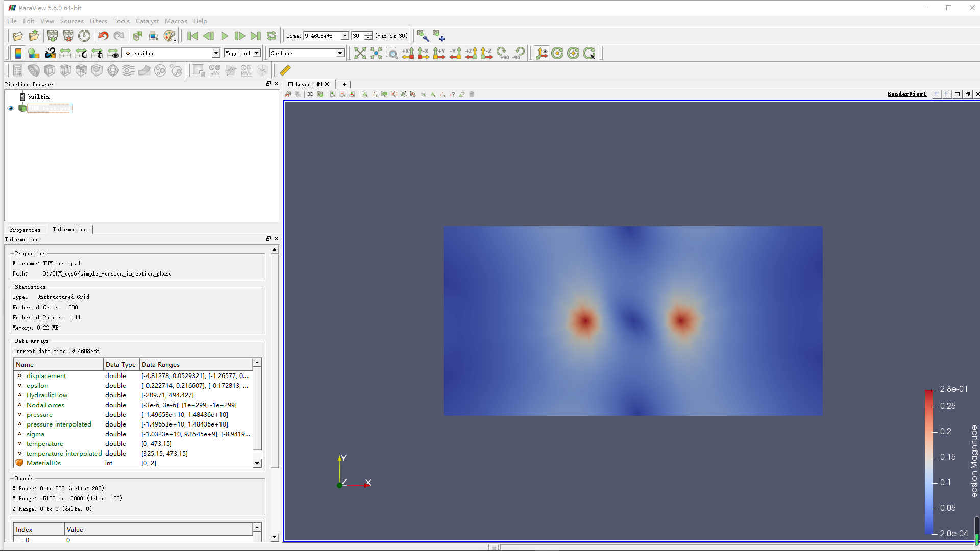Rotate view 90 degrees clockwise
Screen dimensions: 980x551
pyautogui.click(x=503, y=53)
